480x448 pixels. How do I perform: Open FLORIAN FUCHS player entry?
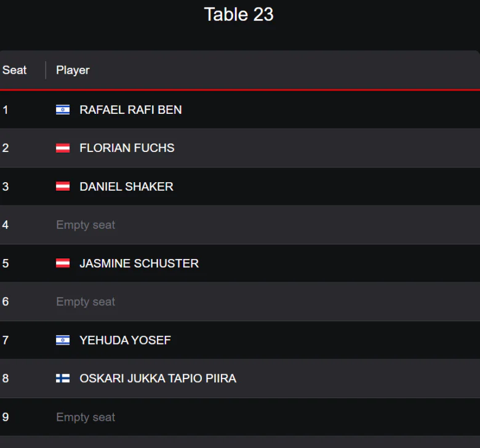click(x=127, y=148)
